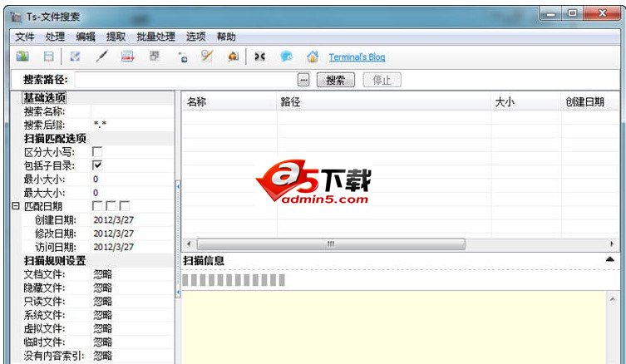The width and height of the screenshot is (626, 364).
Task: Click the 文档文件 value 忽略
Action: pos(102,274)
